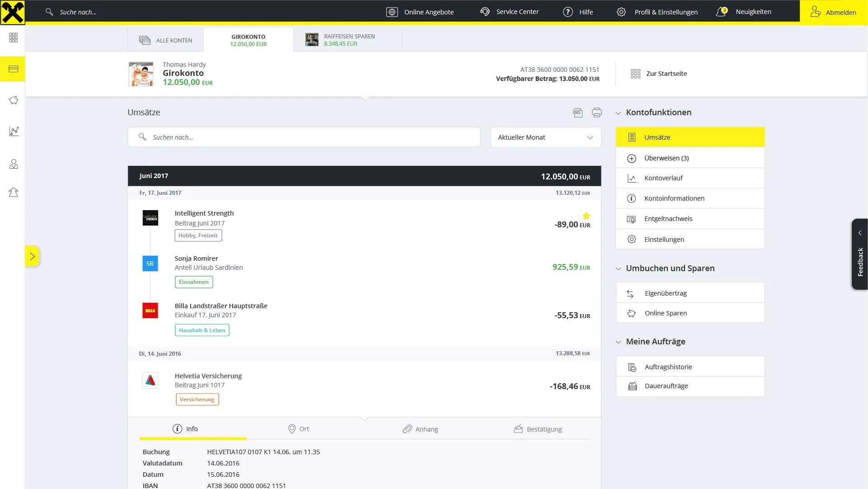Click the PDF export icon above the transactions
The width and height of the screenshot is (868, 489).
(x=577, y=113)
